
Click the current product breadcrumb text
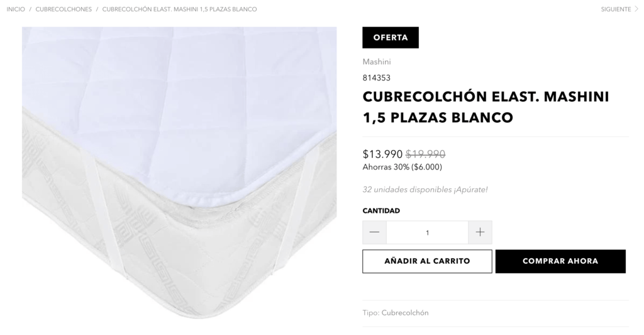(179, 9)
